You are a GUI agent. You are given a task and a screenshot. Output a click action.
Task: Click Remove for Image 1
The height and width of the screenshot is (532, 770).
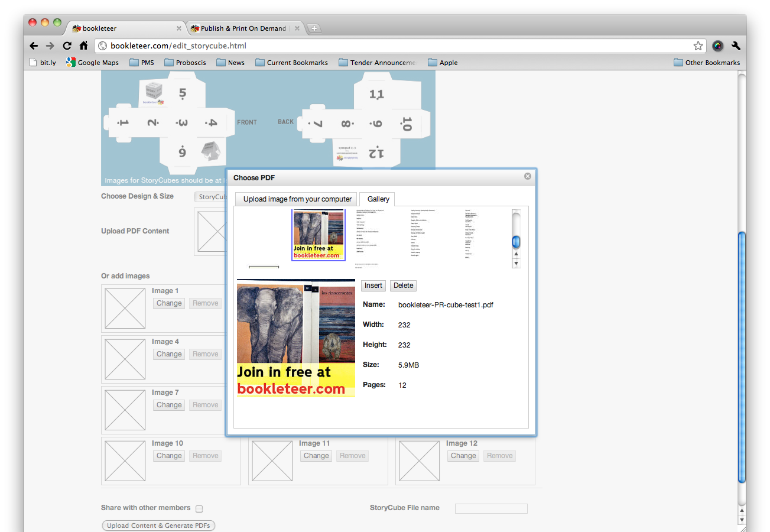coord(206,303)
